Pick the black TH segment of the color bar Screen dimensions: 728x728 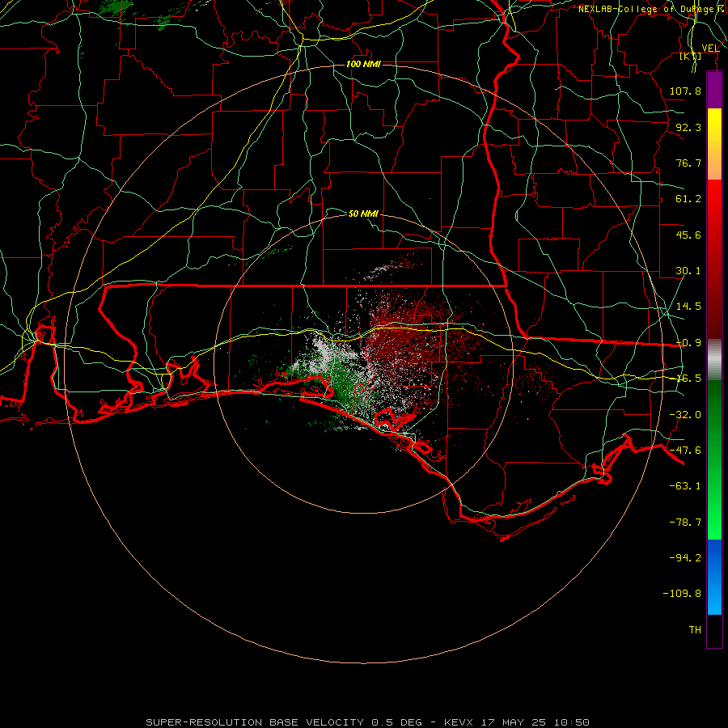click(x=714, y=631)
